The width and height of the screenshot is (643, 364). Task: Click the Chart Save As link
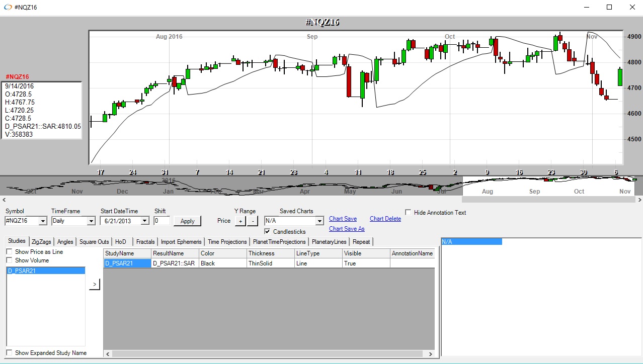point(347,229)
